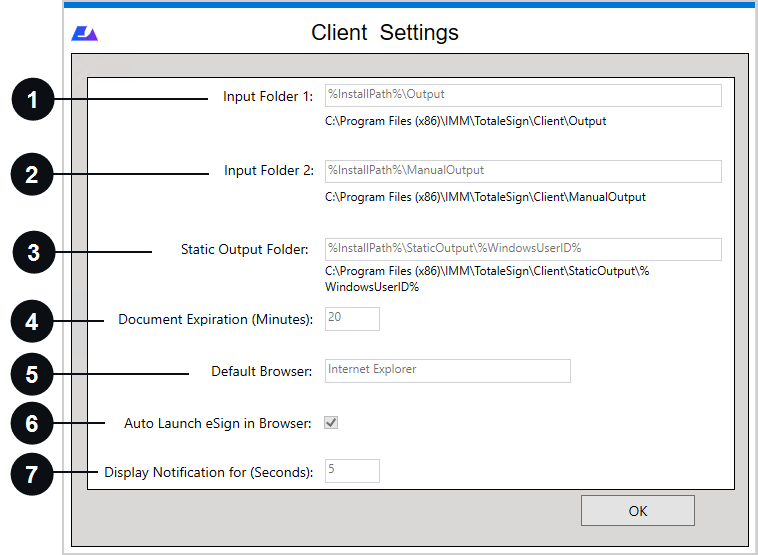Open the Default Browser field

coord(448,371)
